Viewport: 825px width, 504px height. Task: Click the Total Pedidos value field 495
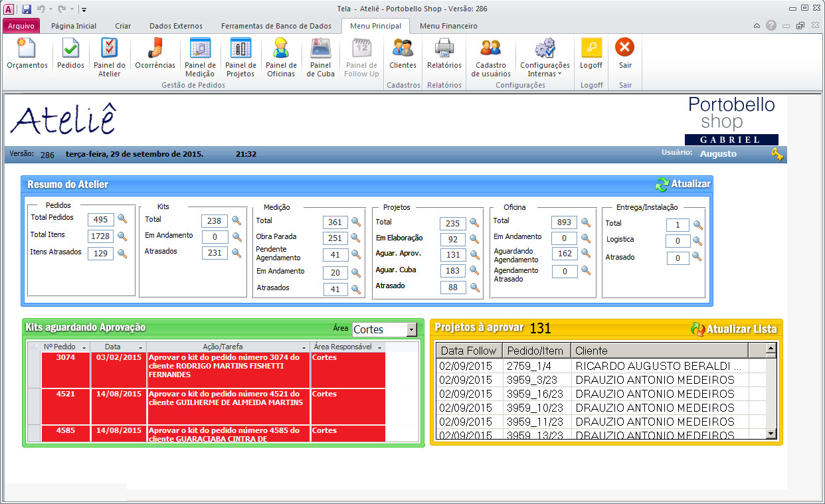click(x=101, y=220)
